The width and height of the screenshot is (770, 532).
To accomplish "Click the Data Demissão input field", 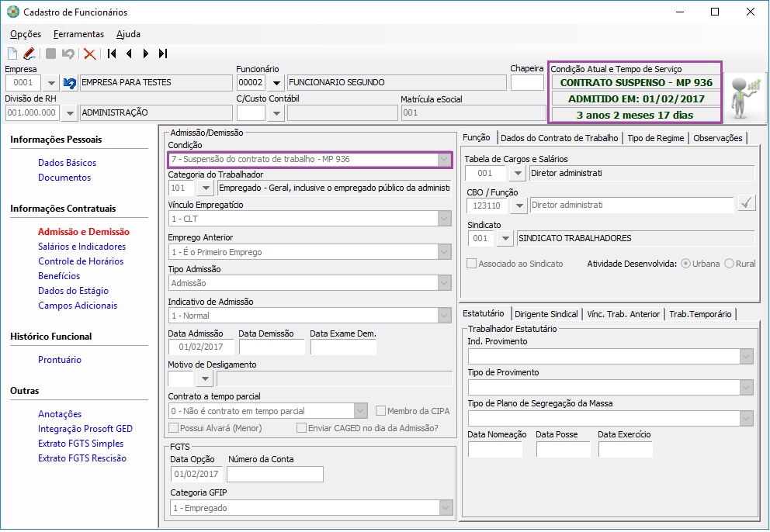I will point(272,347).
